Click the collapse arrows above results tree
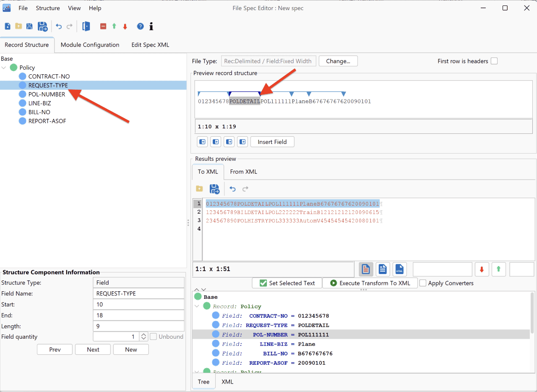The width and height of the screenshot is (537, 392). pyautogui.click(x=201, y=290)
